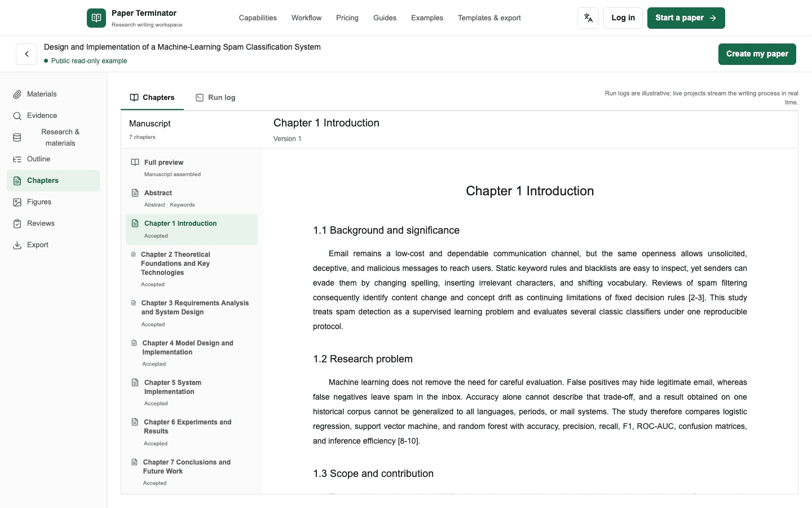This screenshot has height=508, width=812.
Task: Click the Outline list icon
Action: [x=17, y=159]
